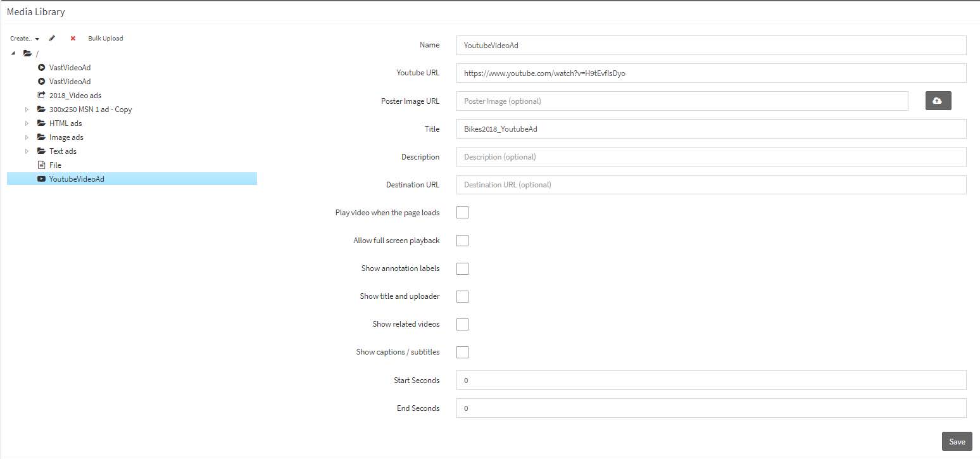Click the Description input field
Screen dimensions: 980x459
pyautogui.click(x=711, y=157)
